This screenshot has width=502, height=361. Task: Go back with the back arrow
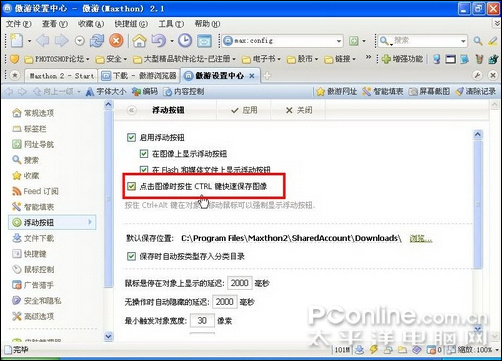pyautogui.click(x=42, y=41)
